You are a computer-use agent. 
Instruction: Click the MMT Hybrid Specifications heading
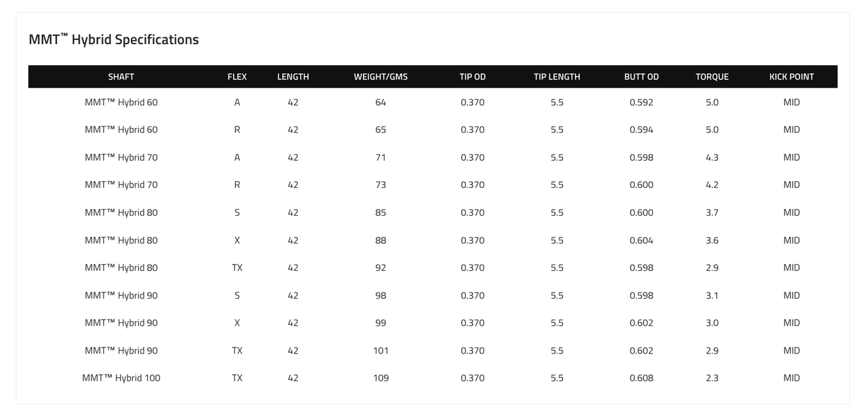[114, 39]
